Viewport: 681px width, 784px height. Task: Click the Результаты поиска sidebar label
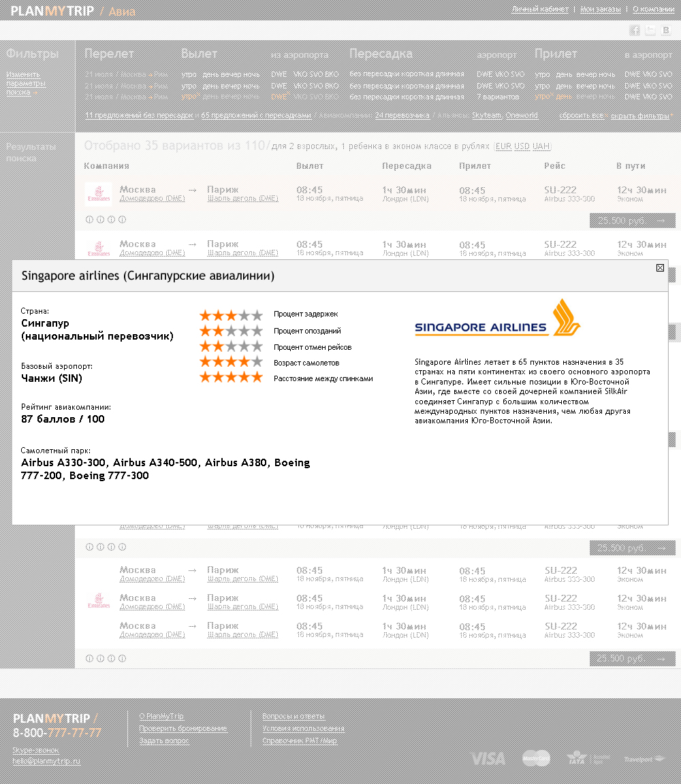pyautogui.click(x=31, y=152)
